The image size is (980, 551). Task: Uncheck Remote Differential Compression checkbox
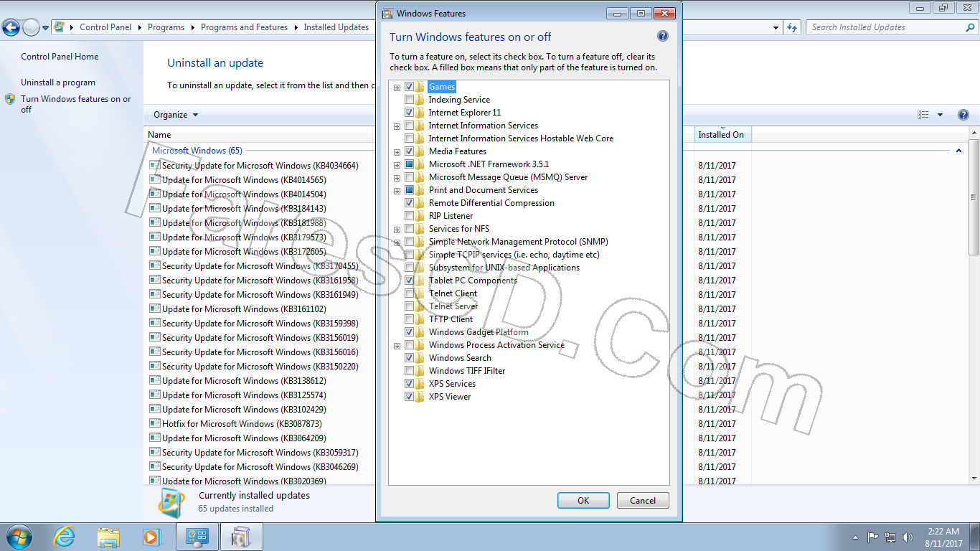409,203
